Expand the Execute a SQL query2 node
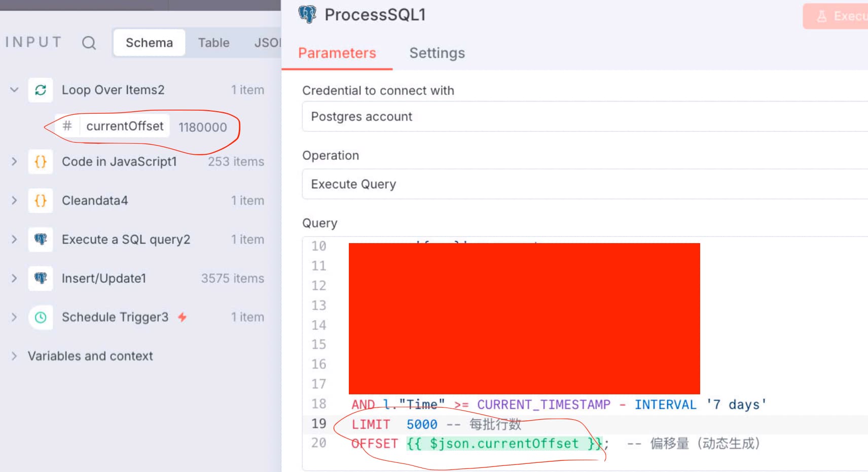The image size is (868, 472). [x=14, y=239]
